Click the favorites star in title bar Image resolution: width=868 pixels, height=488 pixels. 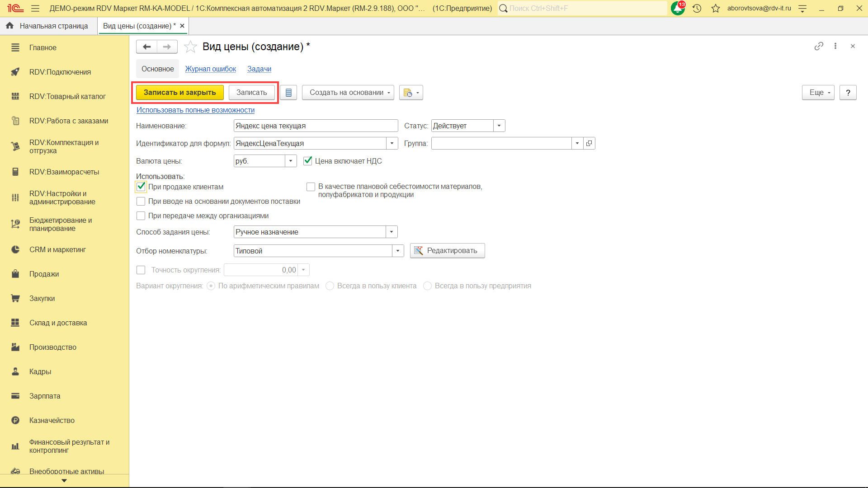tap(715, 8)
